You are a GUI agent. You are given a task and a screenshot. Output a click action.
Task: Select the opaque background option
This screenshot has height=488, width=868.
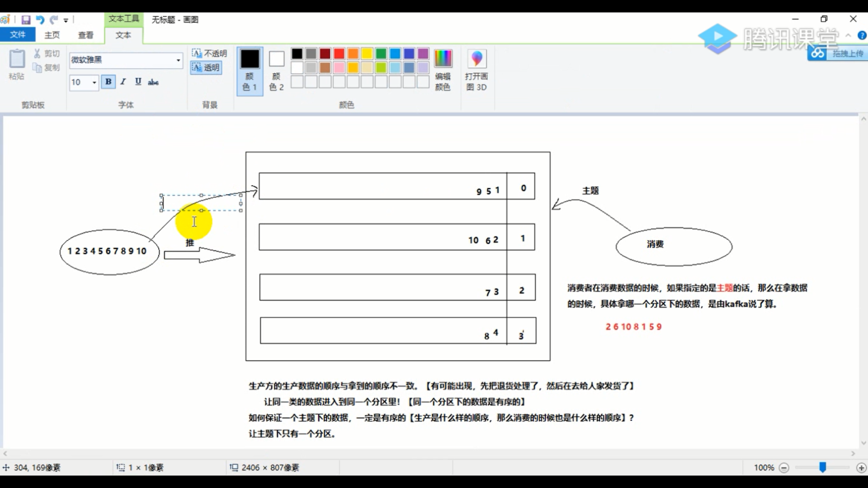[x=209, y=53]
